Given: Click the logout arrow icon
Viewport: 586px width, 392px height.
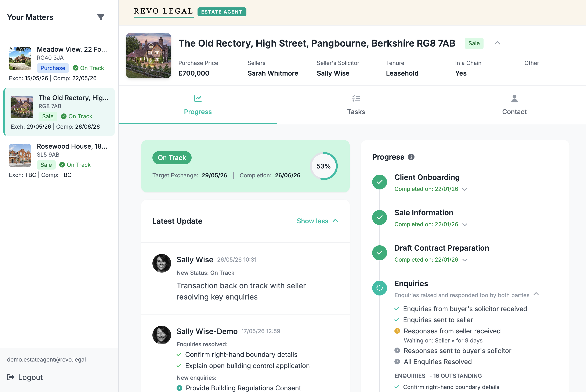Looking at the screenshot, I should [11, 377].
